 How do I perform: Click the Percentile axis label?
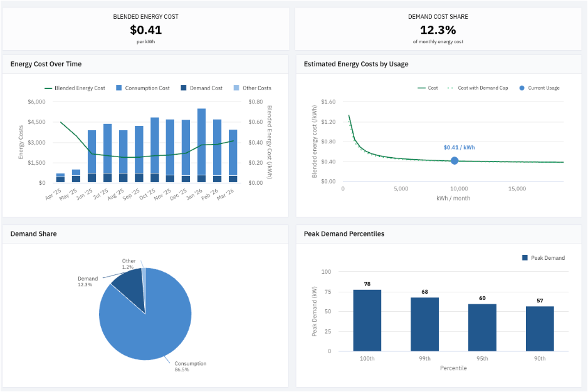pos(453,368)
